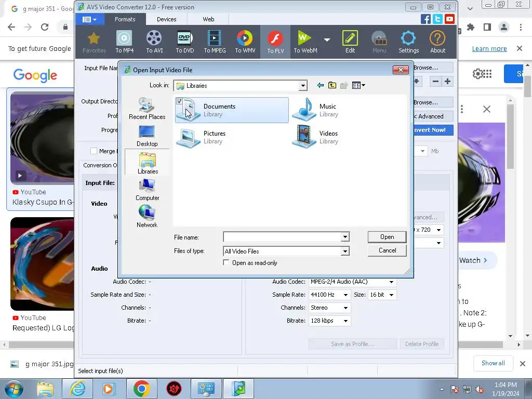Open Chrome from the taskbar
This screenshot has height=399, width=532.
coord(141,389)
